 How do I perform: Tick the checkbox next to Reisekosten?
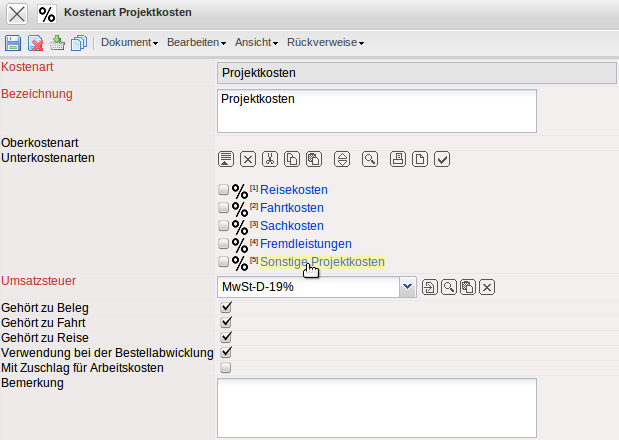[224, 190]
